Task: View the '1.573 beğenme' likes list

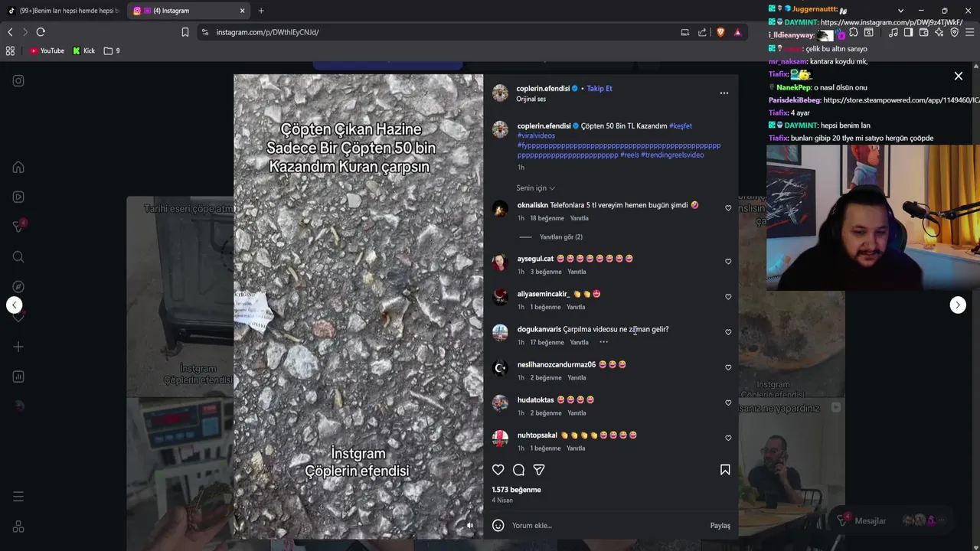Action: [516, 490]
